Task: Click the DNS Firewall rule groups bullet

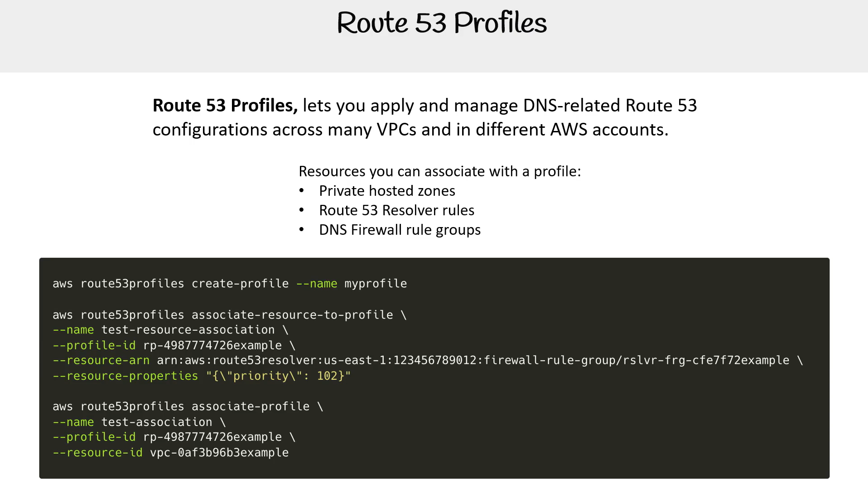Action: pos(400,230)
